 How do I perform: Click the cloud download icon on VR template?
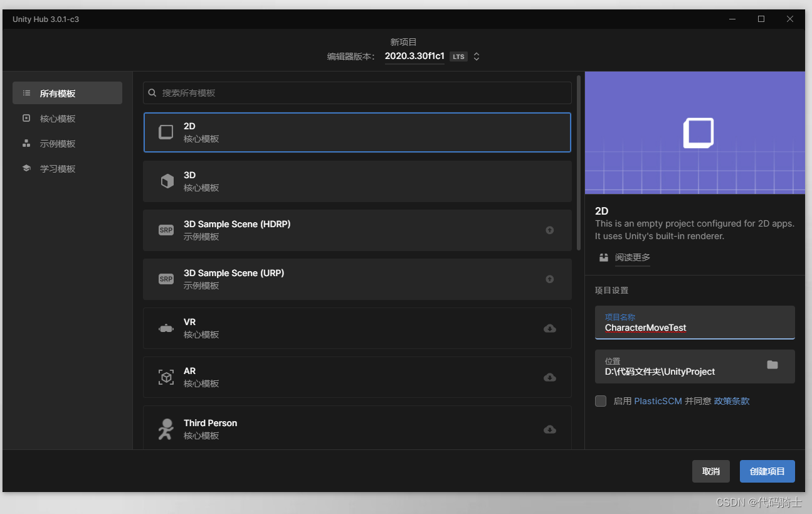coord(550,328)
